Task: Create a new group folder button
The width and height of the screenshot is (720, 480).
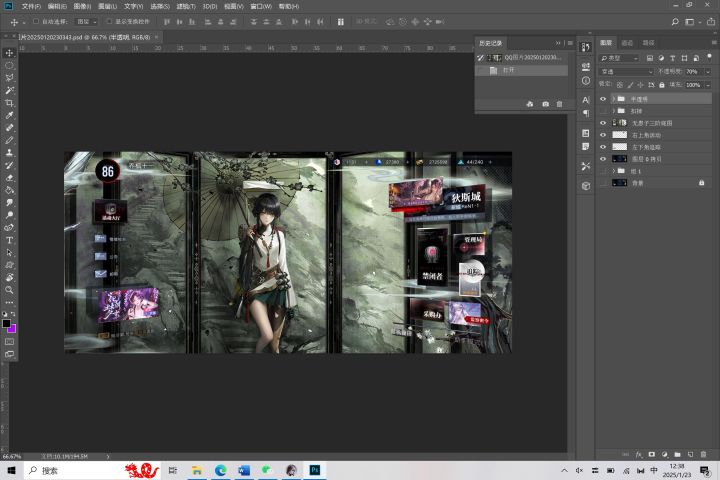Action: (677, 454)
